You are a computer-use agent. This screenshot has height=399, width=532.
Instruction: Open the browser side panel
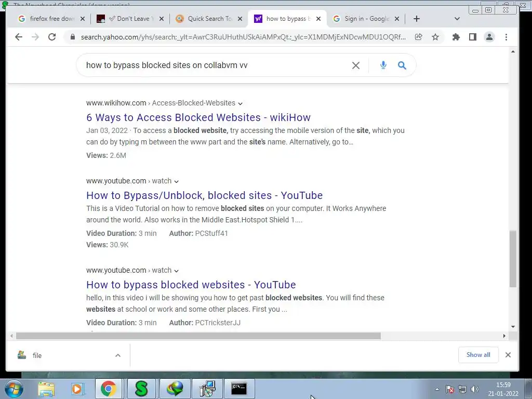(473, 37)
